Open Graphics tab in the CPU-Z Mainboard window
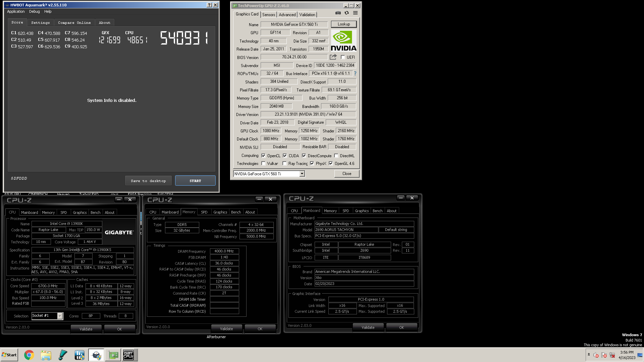This screenshot has height=362, width=644. pos(362,211)
